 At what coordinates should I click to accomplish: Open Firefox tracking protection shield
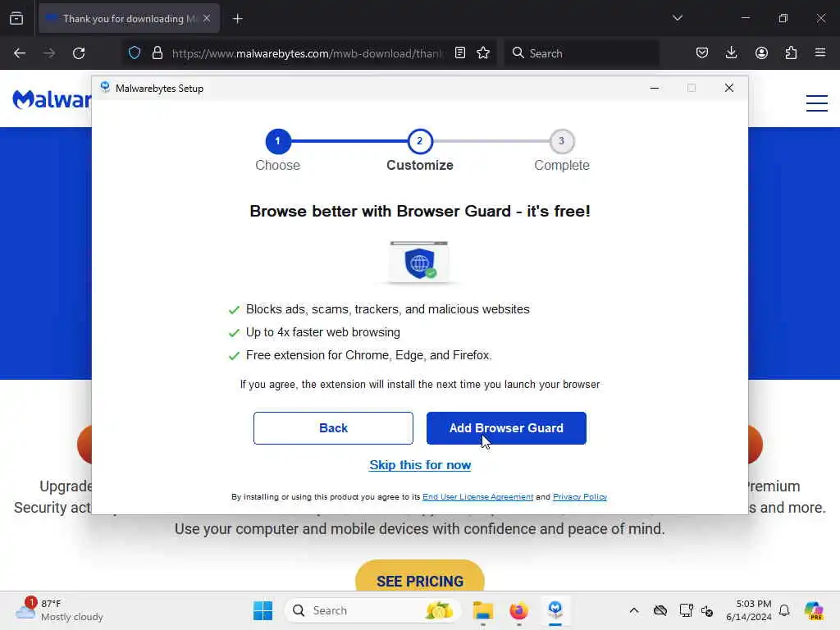(135, 52)
